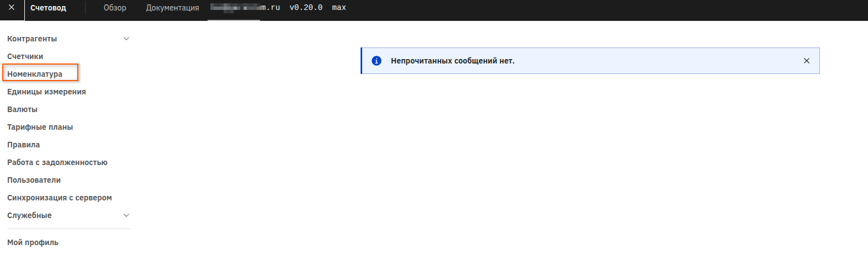
Task: Go to Единицы измерения
Action: pyautogui.click(x=46, y=92)
